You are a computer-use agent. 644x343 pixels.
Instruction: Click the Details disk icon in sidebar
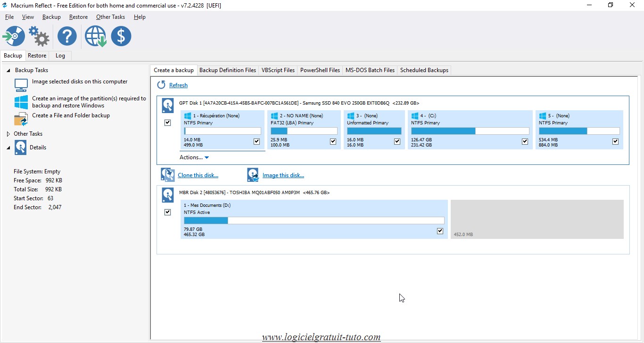click(x=20, y=147)
